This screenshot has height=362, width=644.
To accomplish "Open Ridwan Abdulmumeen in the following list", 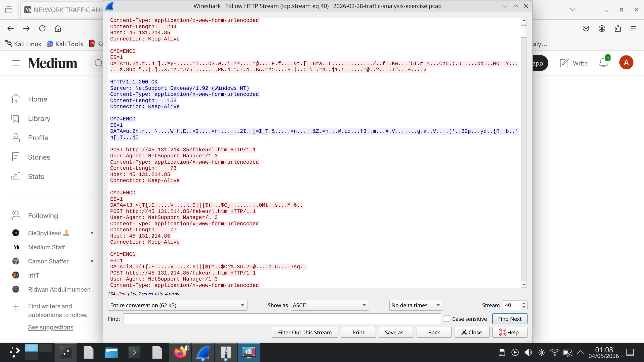I will [59, 289].
